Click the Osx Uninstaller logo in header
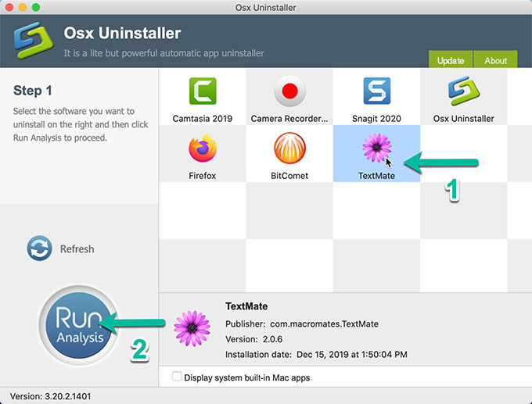532x404 pixels. point(33,41)
